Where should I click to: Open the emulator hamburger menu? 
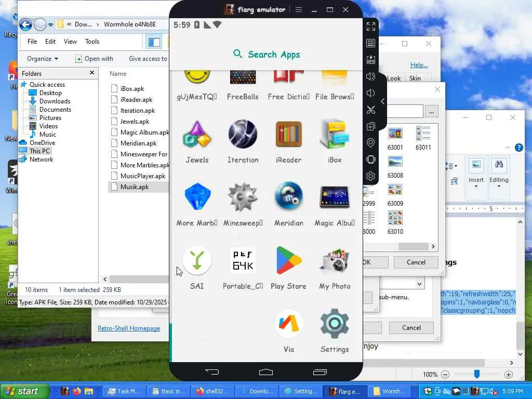[x=299, y=9]
